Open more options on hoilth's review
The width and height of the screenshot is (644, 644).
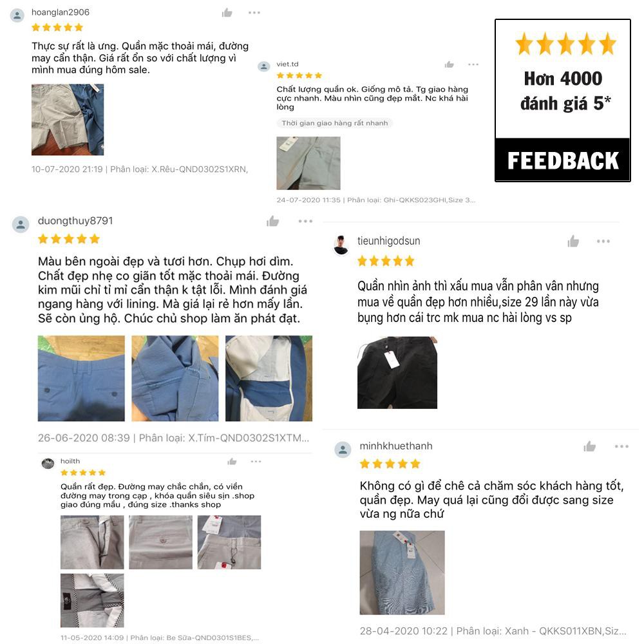click(x=256, y=462)
